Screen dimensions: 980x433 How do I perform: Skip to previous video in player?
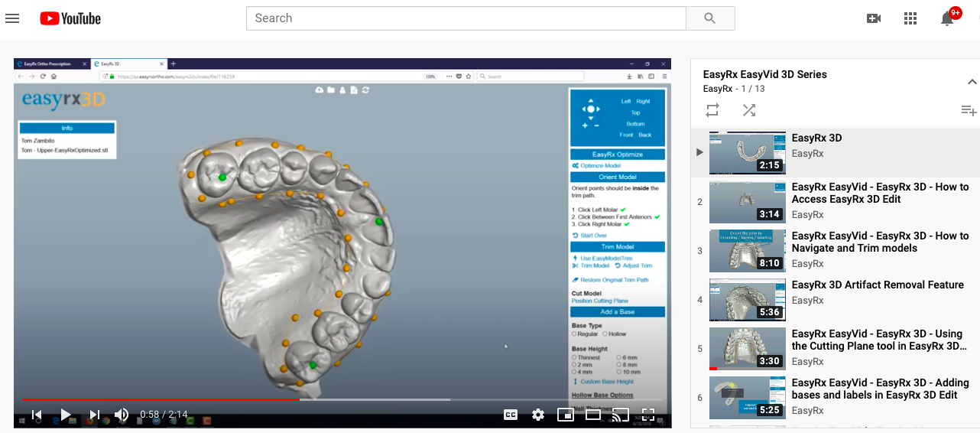pyautogui.click(x=36, y=415)
